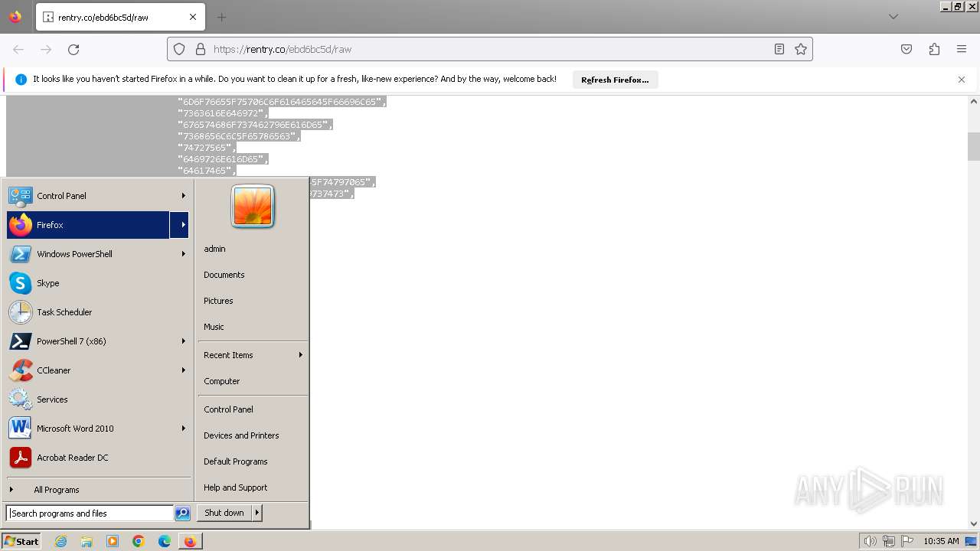The height and width of the screenshot is (551, 980).
Task: Close the rentry.co tab
Action: 193,17
